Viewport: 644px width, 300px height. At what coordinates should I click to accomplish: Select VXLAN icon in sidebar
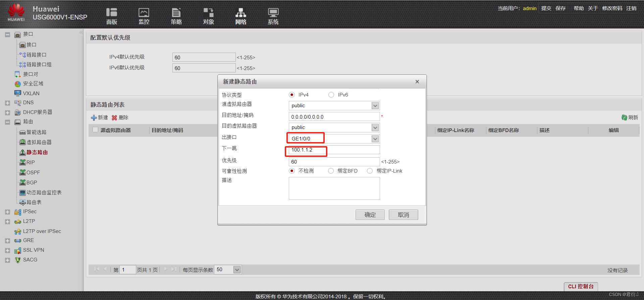click(x=18, y=93)
